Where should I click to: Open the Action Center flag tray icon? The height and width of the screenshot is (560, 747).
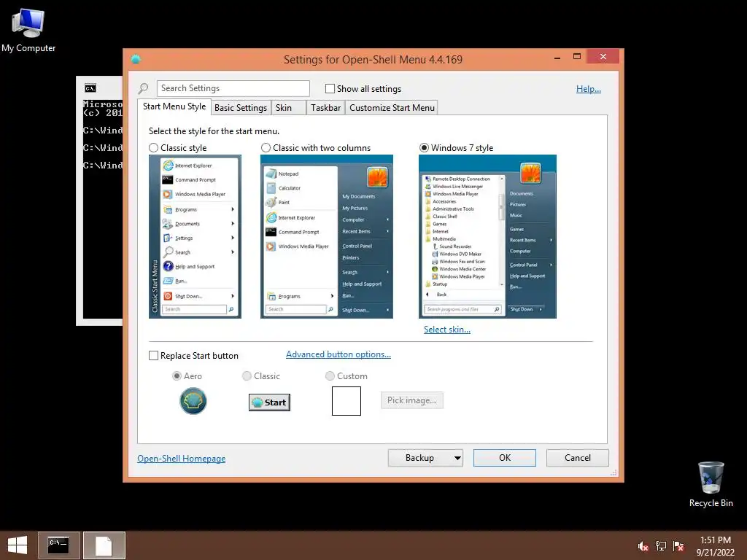point(678,546)
